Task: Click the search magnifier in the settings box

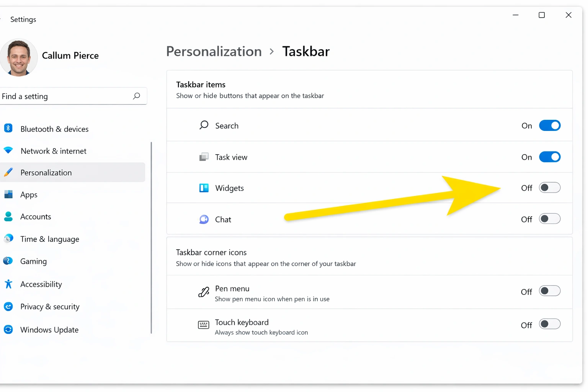Action: [x=136, y=96]
